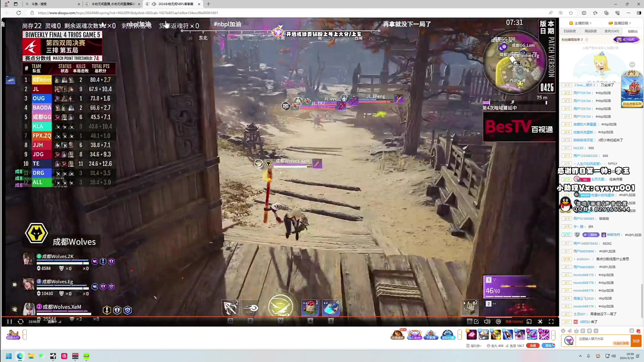Viewport: 644px width, 362px height.
Task: Click the red gift icon above send button
Action: click(x=638, y=331)
